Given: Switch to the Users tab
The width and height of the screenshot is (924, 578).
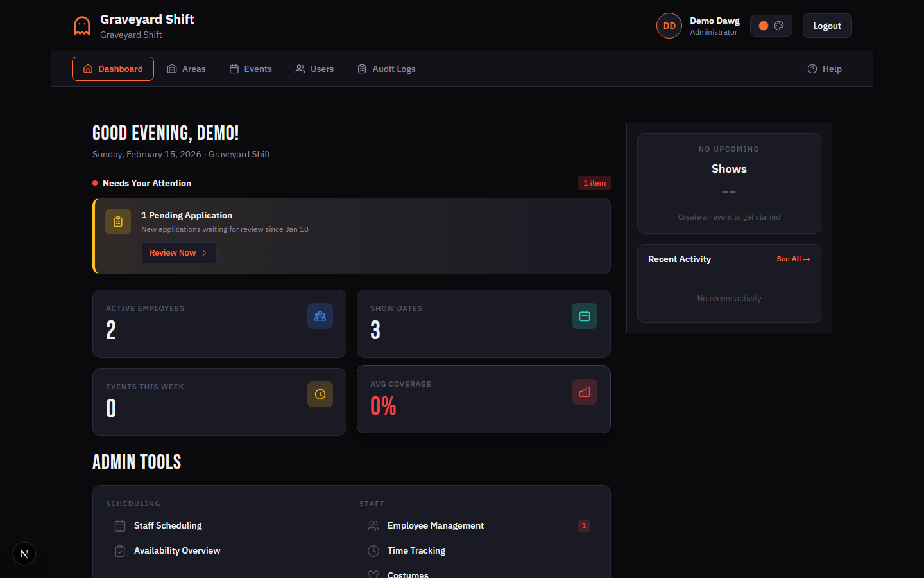Looking at the screenshot, I should [x=314, y=69].
